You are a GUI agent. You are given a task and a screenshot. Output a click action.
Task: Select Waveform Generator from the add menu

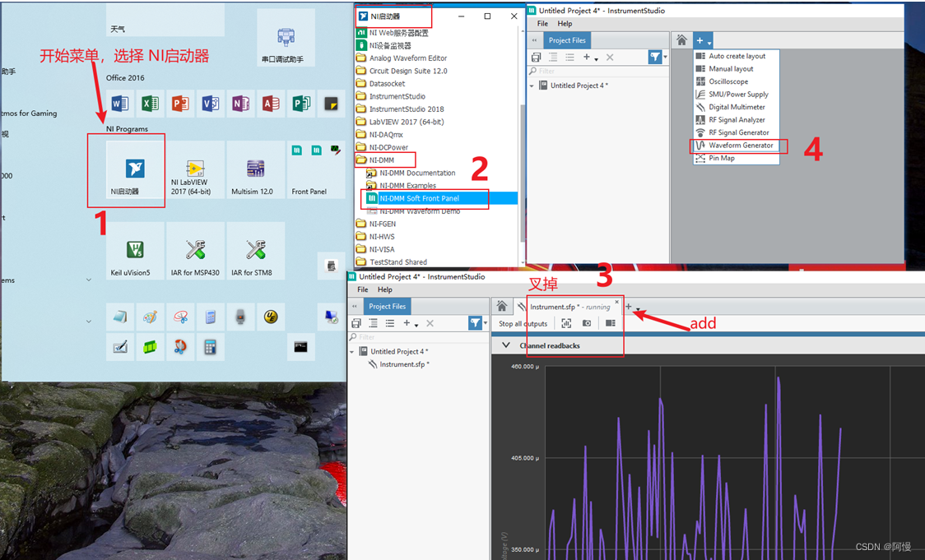(x=737, y=145)
